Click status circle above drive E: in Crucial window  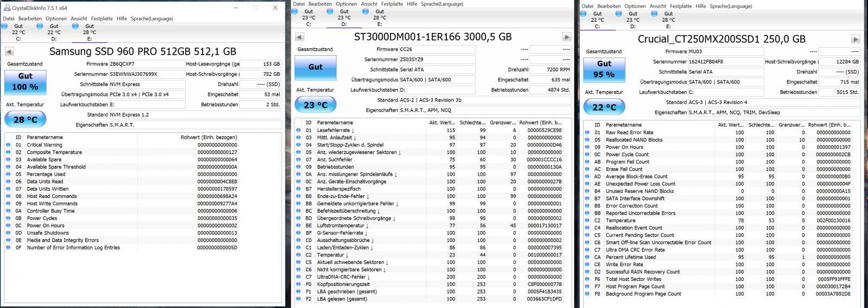click(x=654, y=14)
